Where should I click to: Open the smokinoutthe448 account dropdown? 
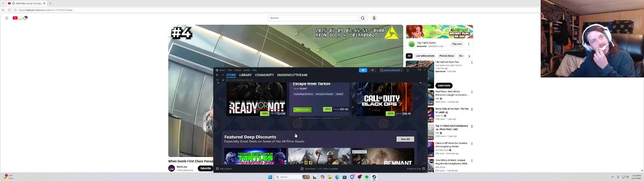(391, 70)
